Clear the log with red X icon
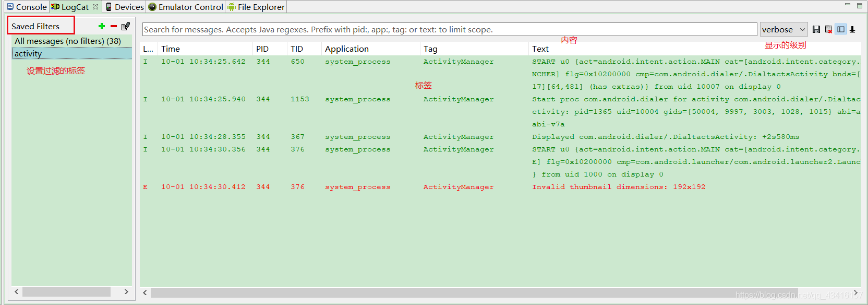Viewport: 868px width, 305px height. coord(828,29)
